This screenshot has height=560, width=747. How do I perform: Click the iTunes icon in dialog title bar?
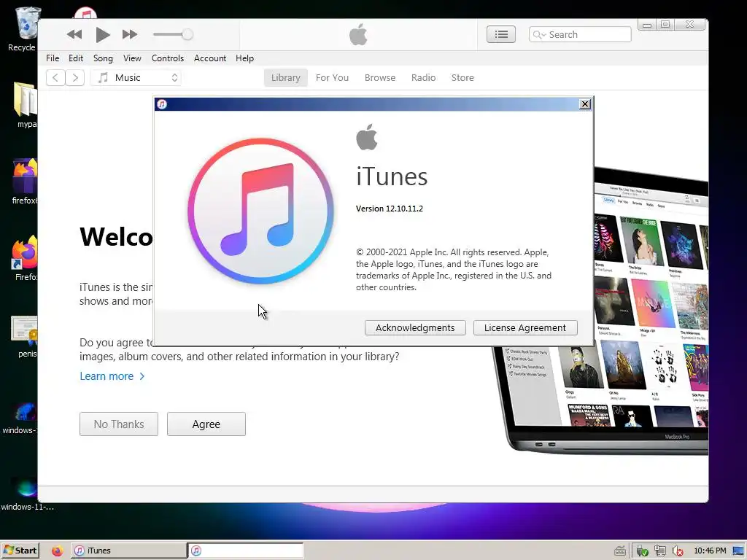coord(162,104)
